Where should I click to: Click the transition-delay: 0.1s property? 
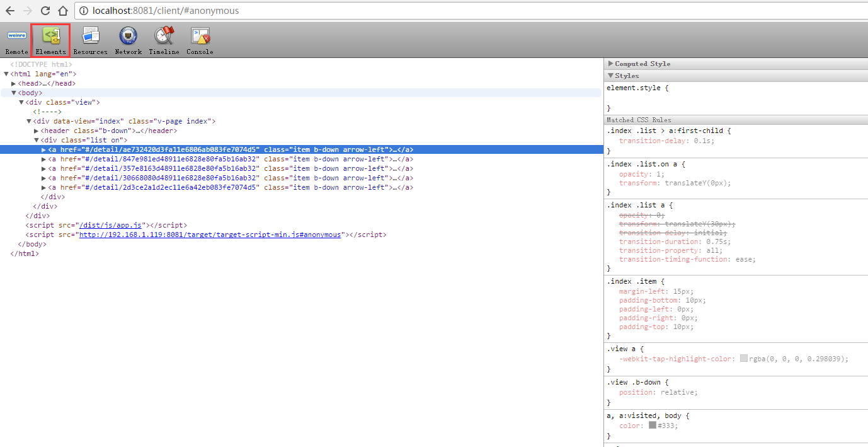[666, 141]
